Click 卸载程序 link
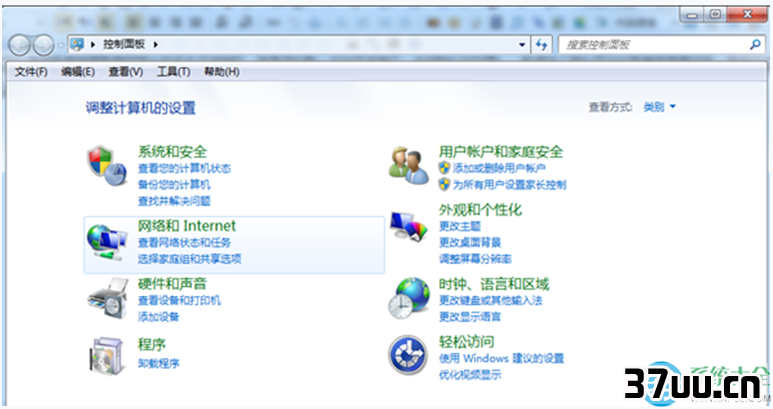The image size is (773, 409). click(158, 363)
